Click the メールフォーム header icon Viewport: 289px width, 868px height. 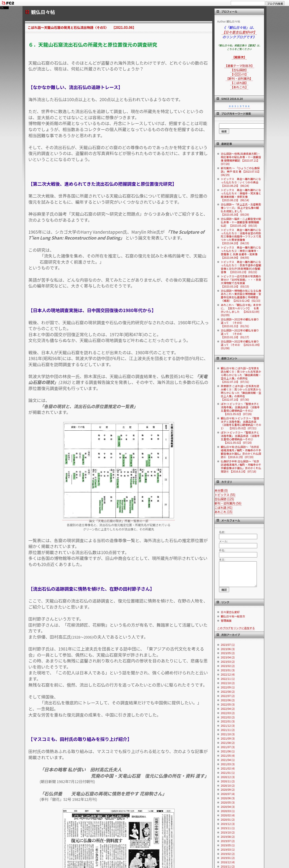pos(218,520)
